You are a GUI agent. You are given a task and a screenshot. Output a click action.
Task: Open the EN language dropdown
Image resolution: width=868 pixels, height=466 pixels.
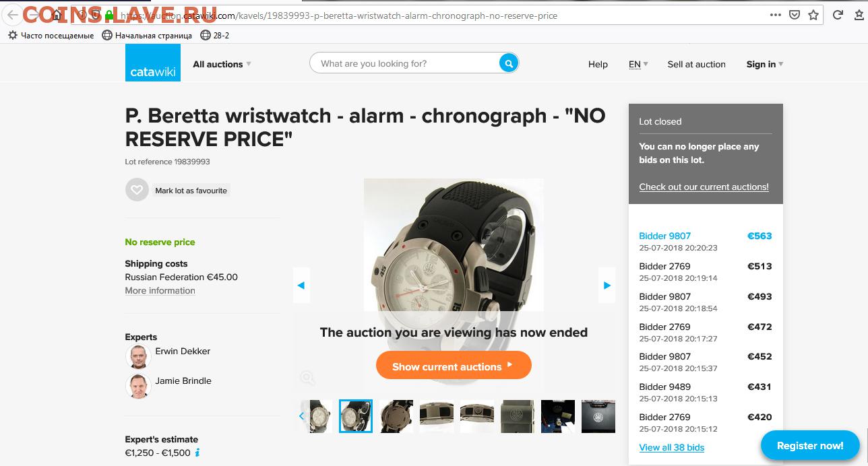[638, 64]
